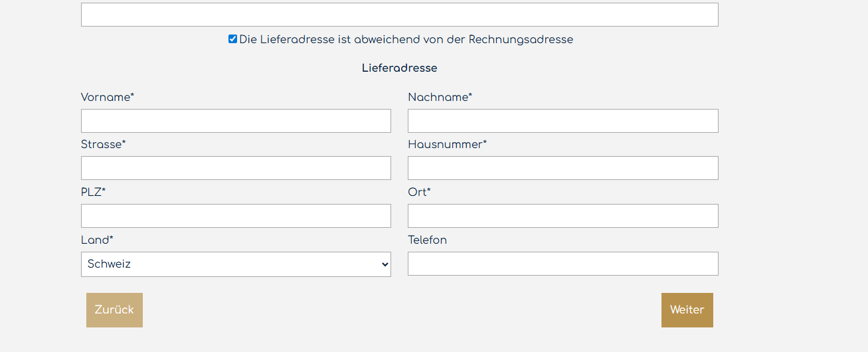Focus the Hausnummer input box
Viewport: 868px width, 352px height.
[563, 168]
